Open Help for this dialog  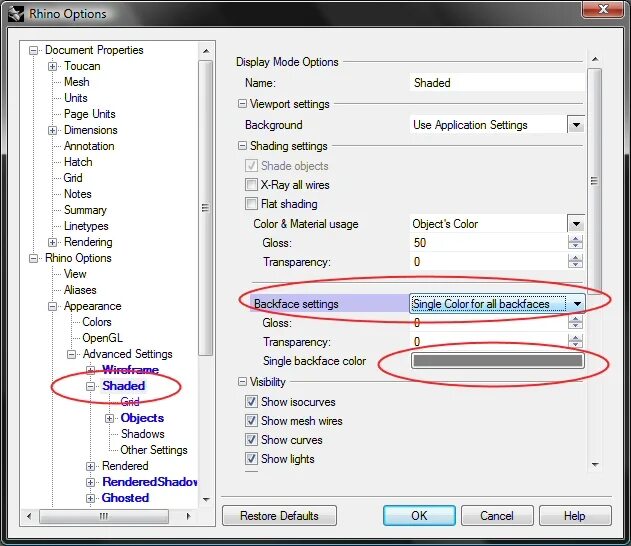[575, 516]
